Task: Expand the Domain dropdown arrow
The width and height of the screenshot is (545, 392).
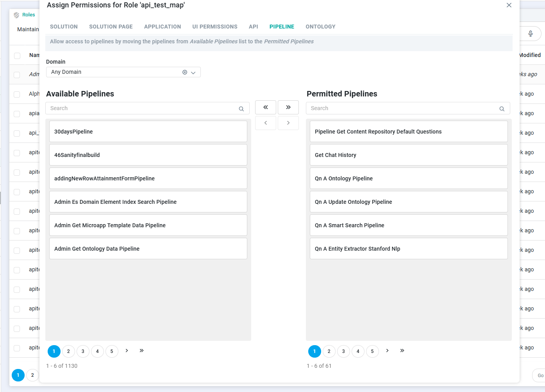Action: 193,73
